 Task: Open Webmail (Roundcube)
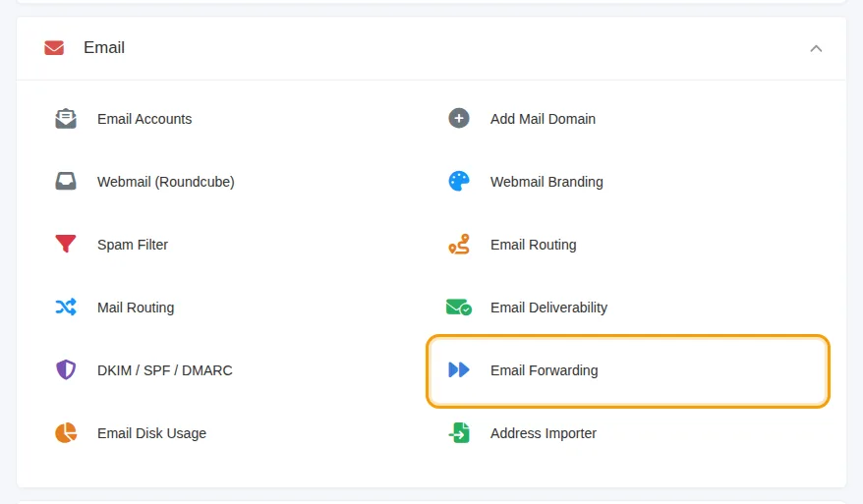coord(166,182)
